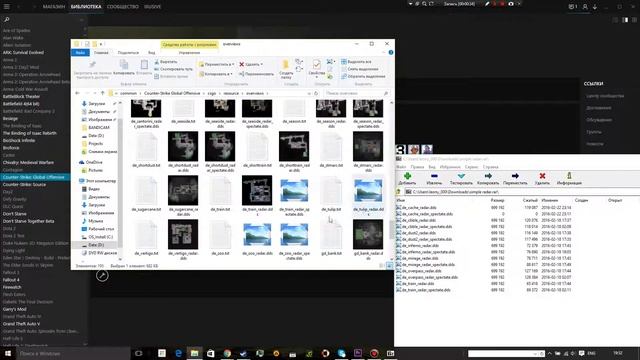Go up one folder in WinRAR
640x360 pixels.
[399, 192]
